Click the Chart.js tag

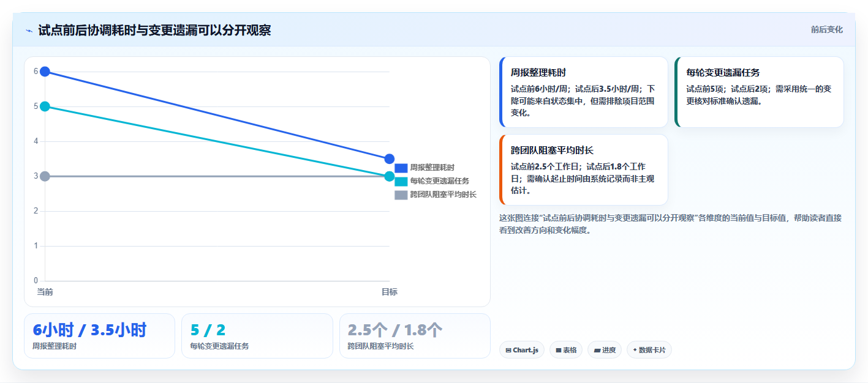pos(522,350)
